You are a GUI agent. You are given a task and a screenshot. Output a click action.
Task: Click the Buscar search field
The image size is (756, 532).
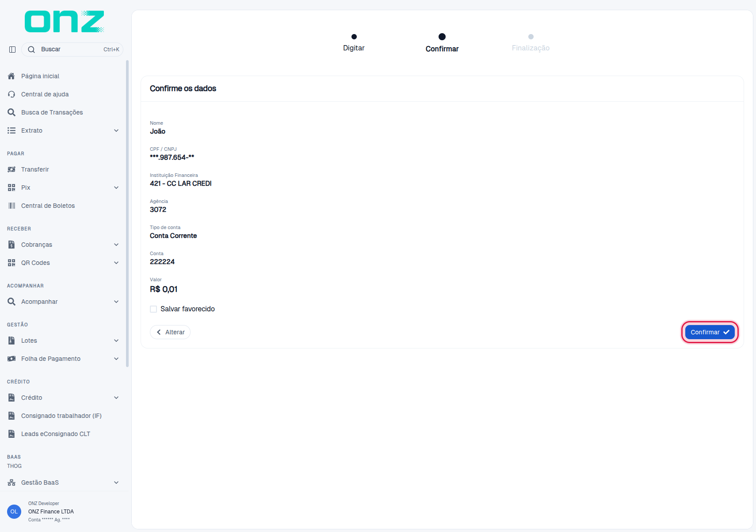pyautogui.click(x=72, y=50)
